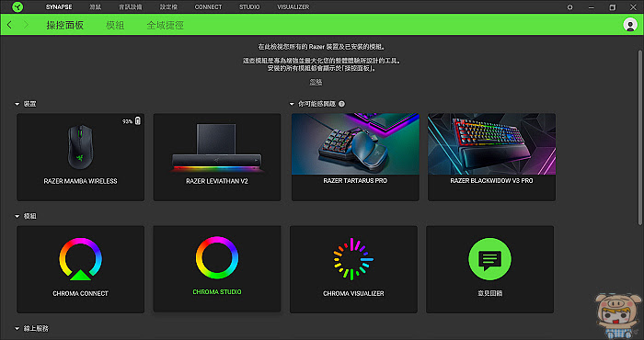
Task: Collapse the 線上服務 section
Action: [17, 329]
